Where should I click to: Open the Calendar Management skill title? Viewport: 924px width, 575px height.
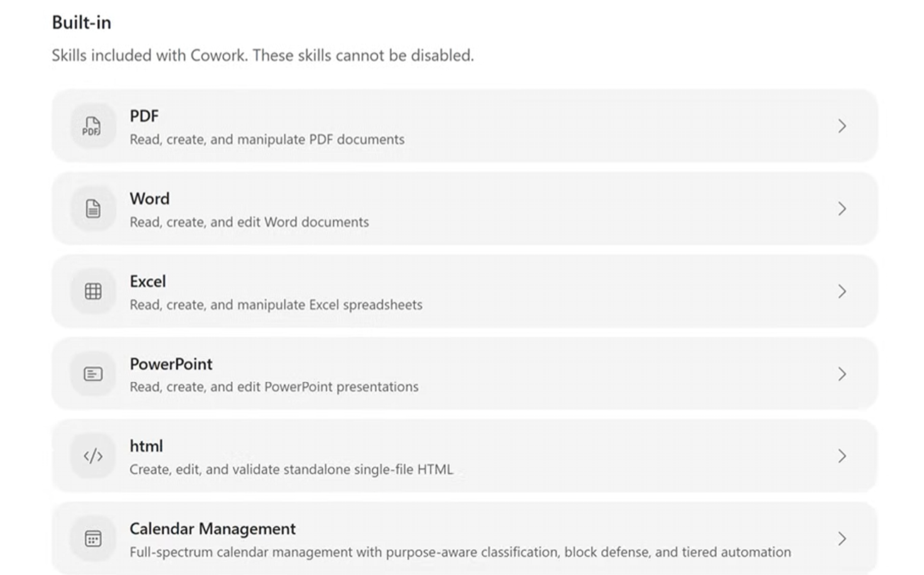coord(213,529)
